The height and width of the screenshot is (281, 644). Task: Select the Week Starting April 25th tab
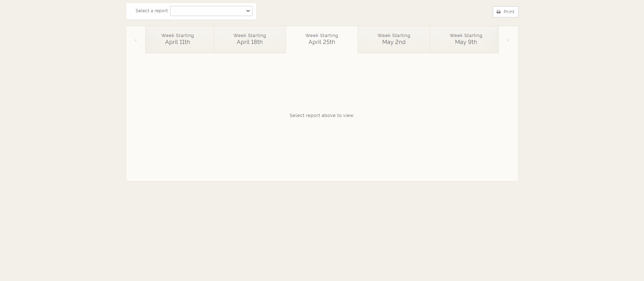[322, 39]
